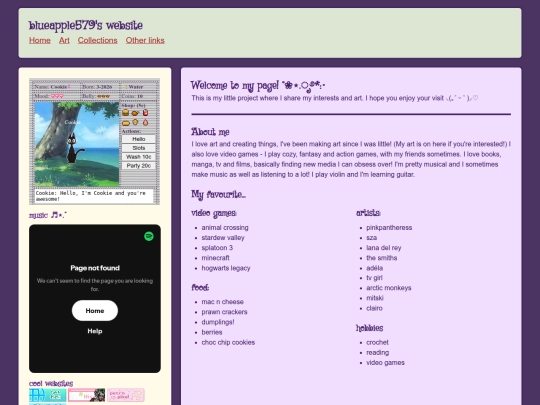Click 'prawn crackers' list item

click(x=224, y=312)
